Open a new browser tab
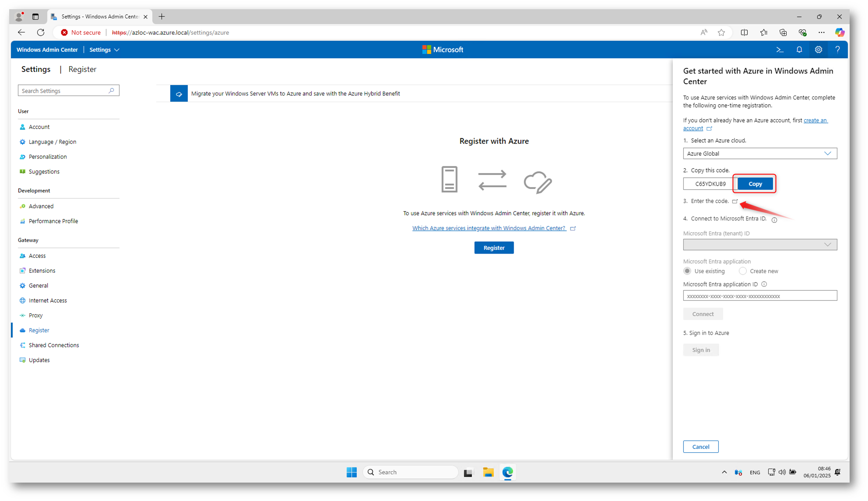The image size is (868, 501). click(x=162, y=17)
